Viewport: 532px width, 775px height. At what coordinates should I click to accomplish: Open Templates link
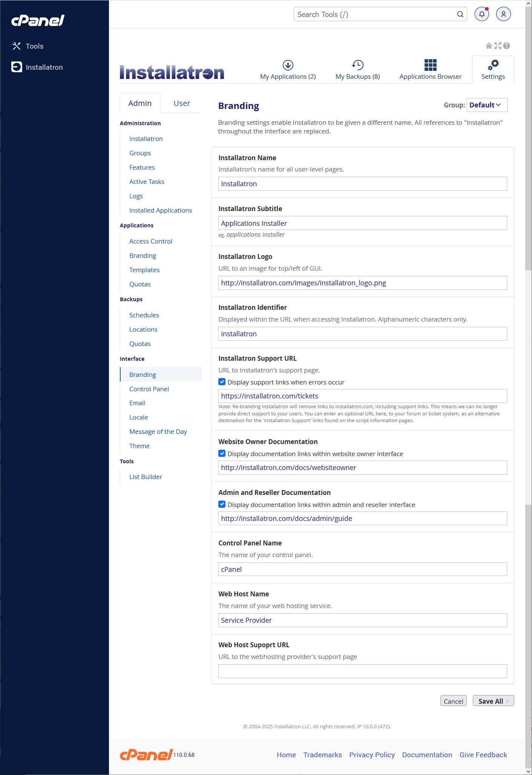144,270
